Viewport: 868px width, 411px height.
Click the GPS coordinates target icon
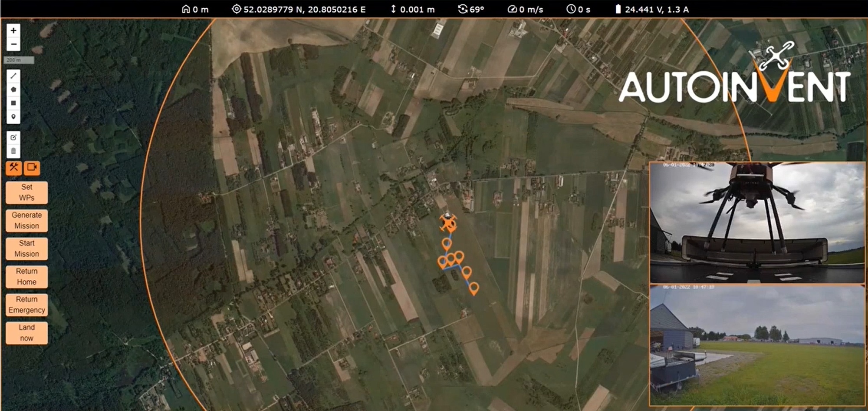pyautogui.click(x=236, y=9)
